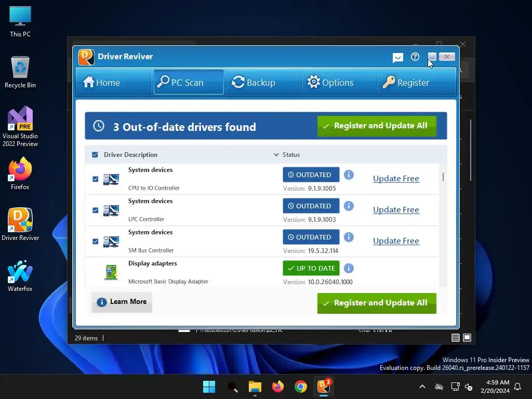Select the This PC desktop icon
The width and height of the screenshot is (532, 399).
20,22
